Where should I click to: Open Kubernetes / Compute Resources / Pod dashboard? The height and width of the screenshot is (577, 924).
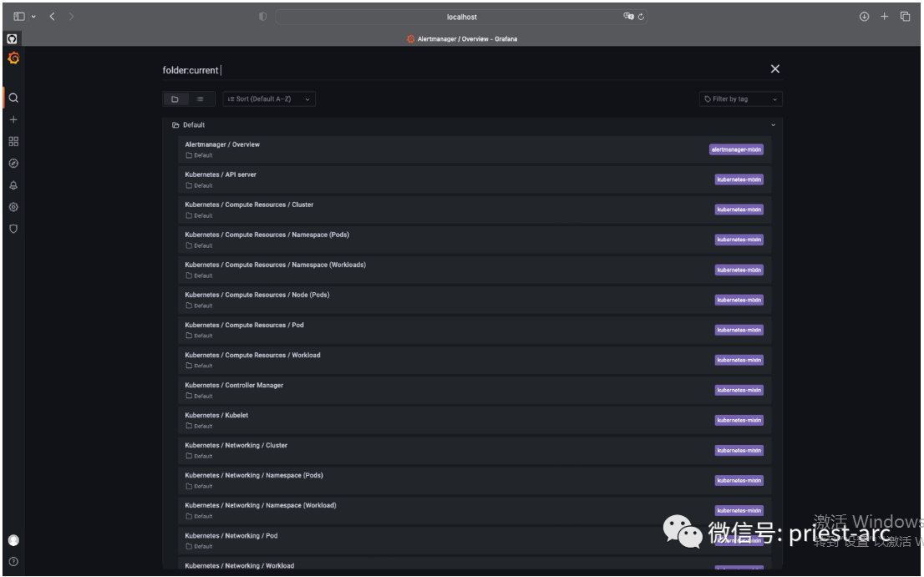click(475, 330)
